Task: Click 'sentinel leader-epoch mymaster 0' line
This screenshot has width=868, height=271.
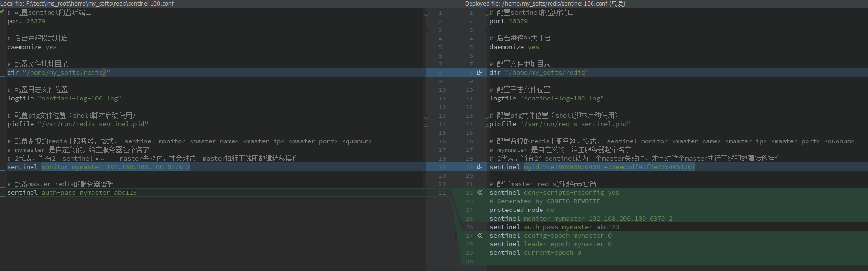Action: tap(551, 244)
